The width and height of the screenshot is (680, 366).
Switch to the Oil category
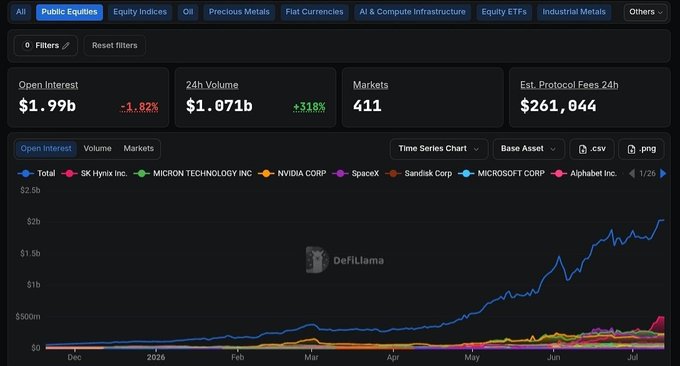188,12
